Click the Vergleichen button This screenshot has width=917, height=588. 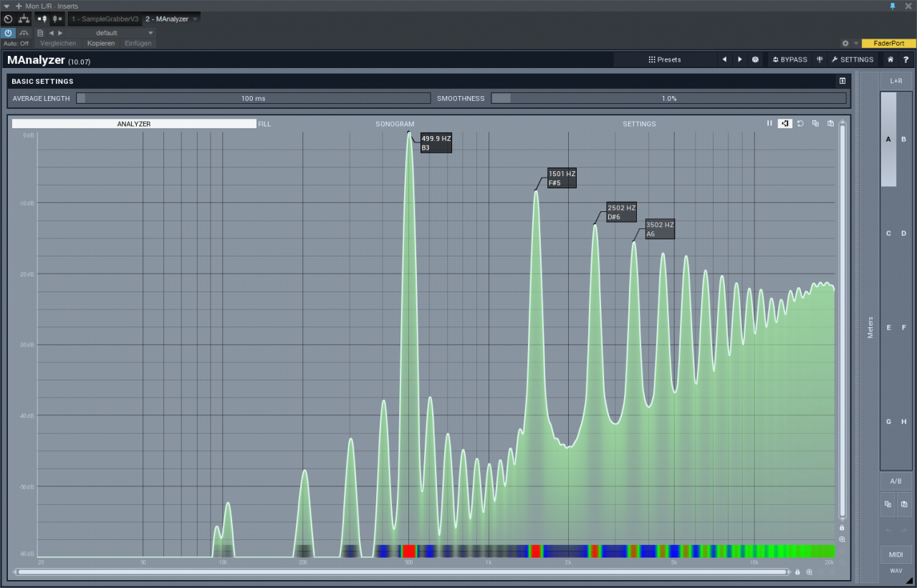(58, 43)
